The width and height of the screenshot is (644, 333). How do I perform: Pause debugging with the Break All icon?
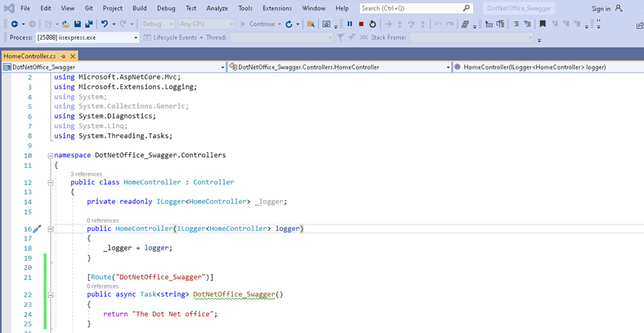350,24
